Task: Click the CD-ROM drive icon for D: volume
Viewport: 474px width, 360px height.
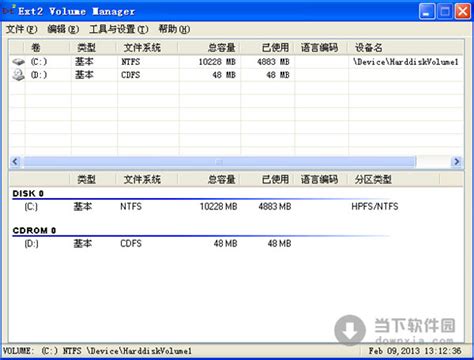Action: [x=18, y=75]
